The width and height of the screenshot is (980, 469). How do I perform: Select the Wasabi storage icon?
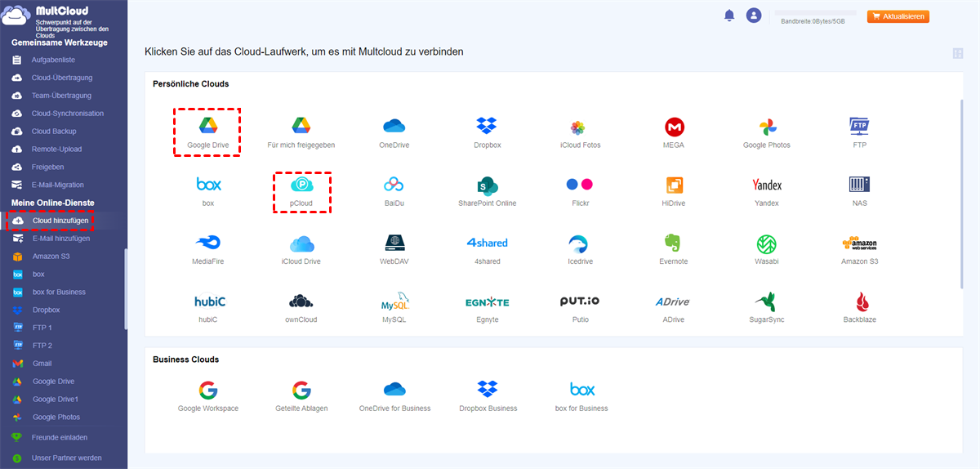click(x=766, y=243)
